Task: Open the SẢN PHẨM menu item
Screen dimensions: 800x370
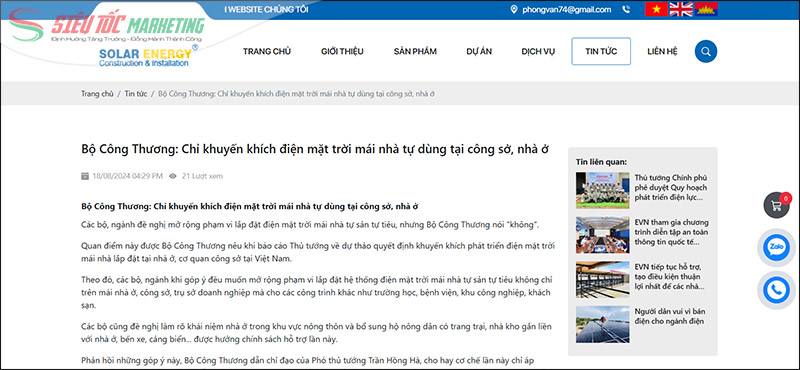Action: click(415, 52)
